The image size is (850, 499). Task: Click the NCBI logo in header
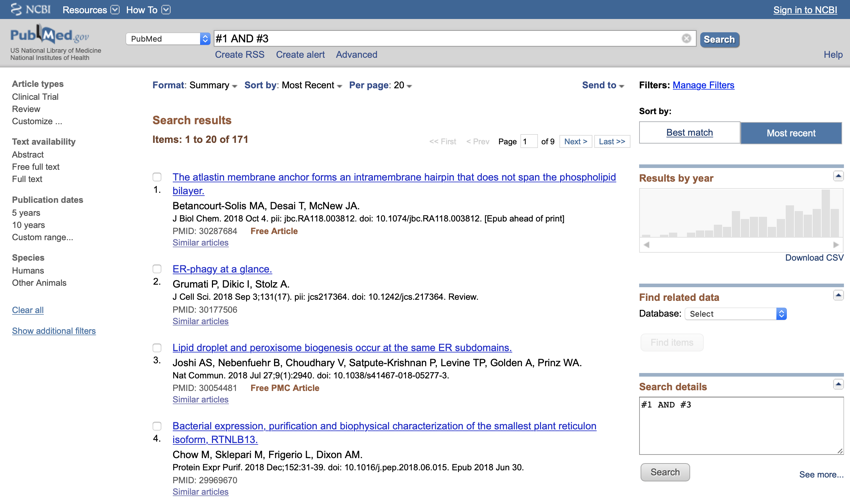click(x=31, y=10)
